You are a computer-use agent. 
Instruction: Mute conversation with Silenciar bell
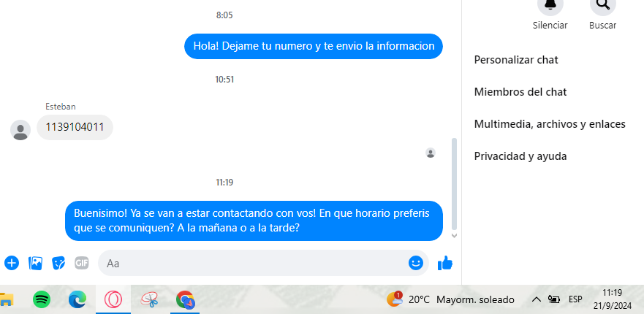tap(550, 4)
